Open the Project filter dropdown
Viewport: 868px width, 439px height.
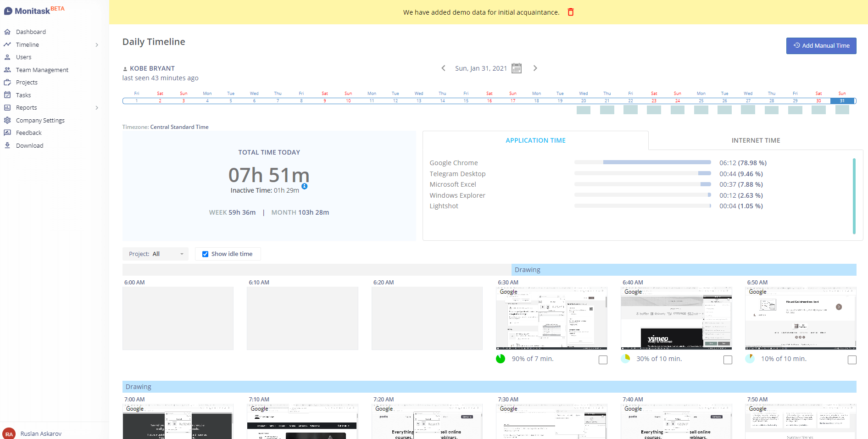(156, 254)
